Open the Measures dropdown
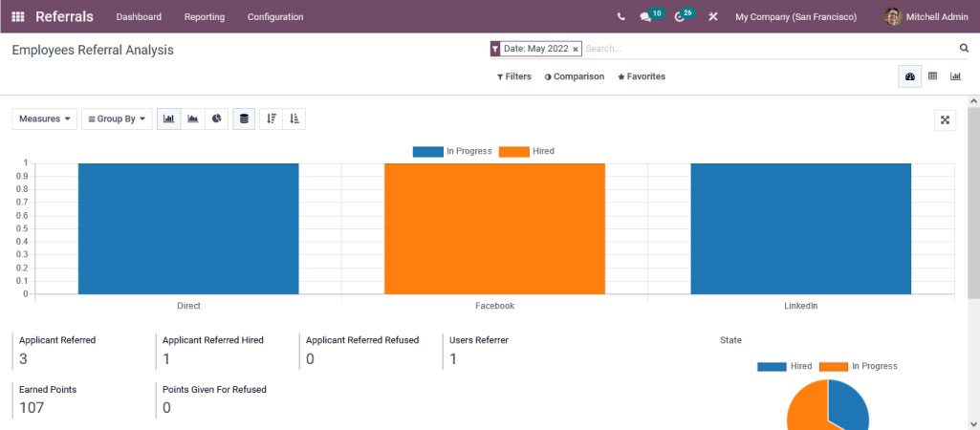Image resolution: width=980 pixels, height=430 pixels. coord(44,118)
